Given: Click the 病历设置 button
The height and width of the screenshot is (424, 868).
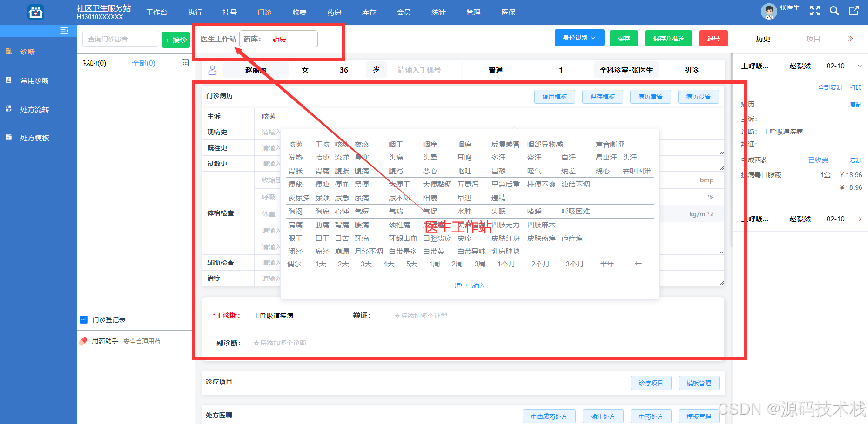Looking at the screenshot, I should (x=699, y=97).
